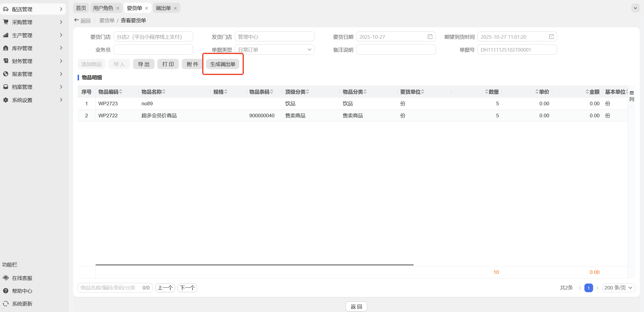644x312 pixels.
Task: Click the bottom 返回 button
Action: (356, 306)
